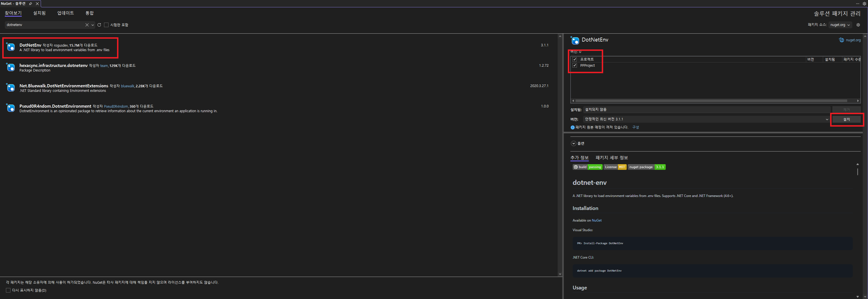Toggle 시험판 포함 prerelease checkbox
868x299 pixels.
[106, 25]
